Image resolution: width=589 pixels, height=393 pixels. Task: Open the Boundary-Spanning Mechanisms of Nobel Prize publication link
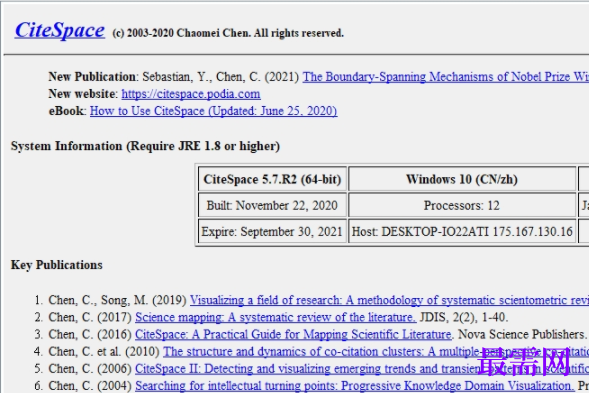click(x=446, y=77)
